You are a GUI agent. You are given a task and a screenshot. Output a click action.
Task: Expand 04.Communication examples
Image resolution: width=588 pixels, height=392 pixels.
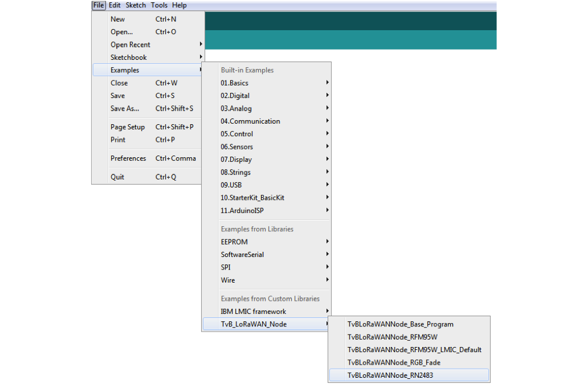250,121
